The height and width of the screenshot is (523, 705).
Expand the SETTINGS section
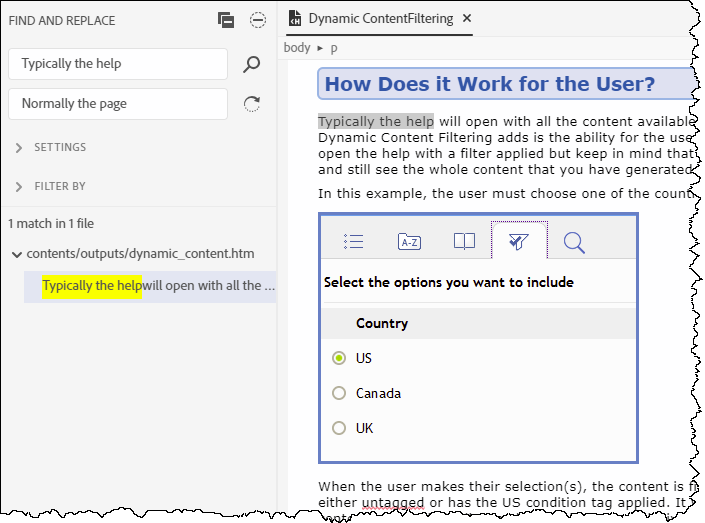20,147
